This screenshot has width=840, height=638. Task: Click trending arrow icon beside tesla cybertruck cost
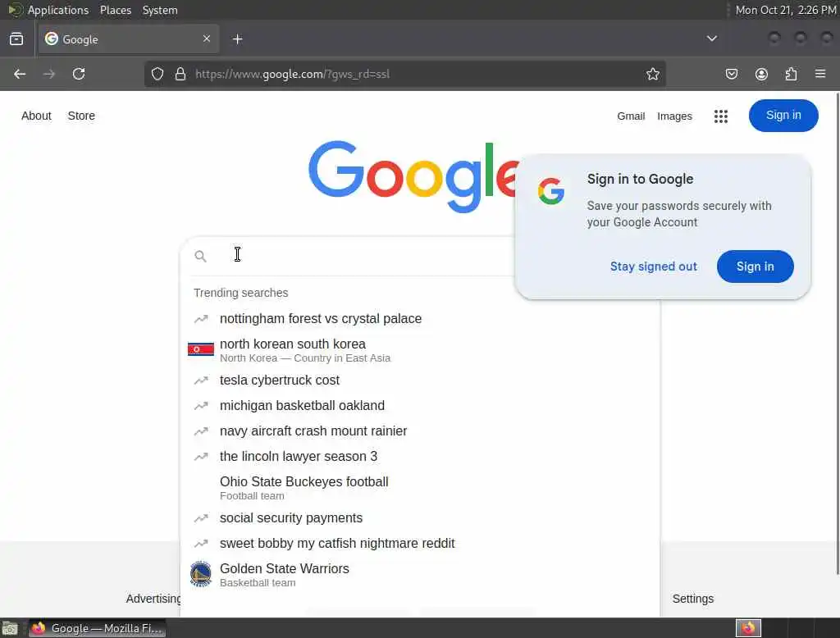click(201, 381)
